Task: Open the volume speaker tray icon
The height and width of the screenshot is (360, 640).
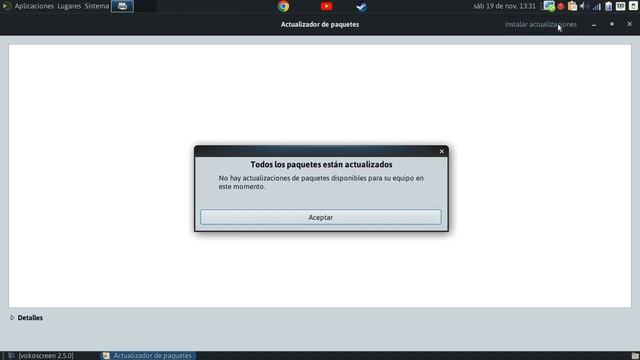Action: pos(584,6)
